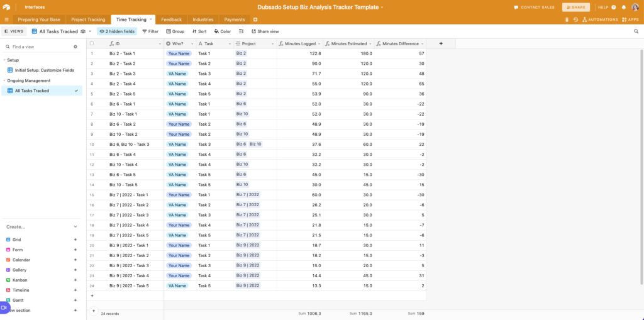Click the vertical scrollbar of the grid
644x320 pixels.
click(641, 167)
